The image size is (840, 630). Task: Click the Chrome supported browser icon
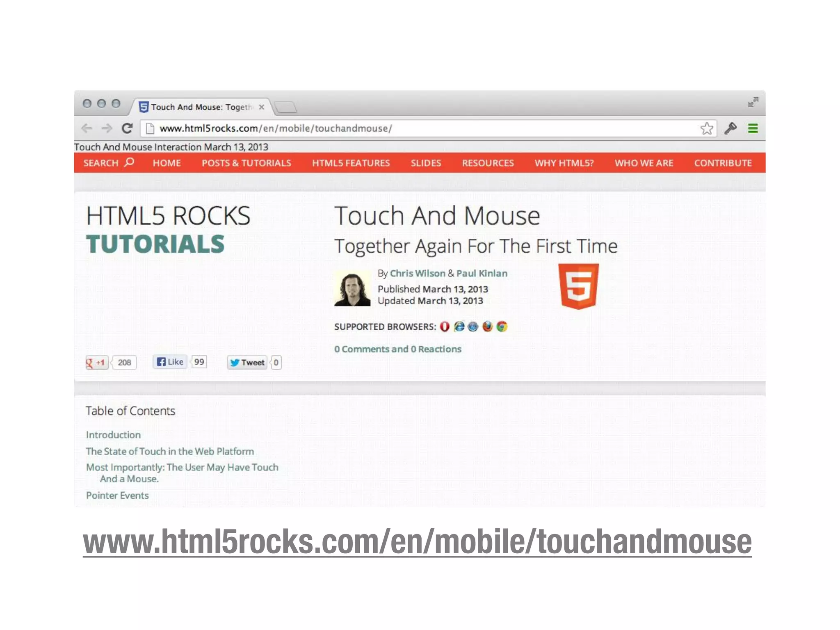click(x=502, y=326)
